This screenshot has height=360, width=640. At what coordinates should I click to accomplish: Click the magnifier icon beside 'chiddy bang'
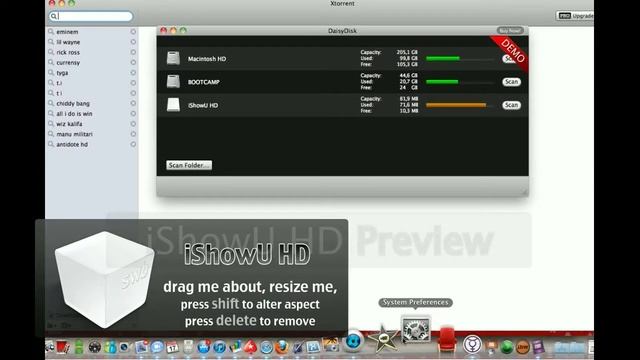51,103
